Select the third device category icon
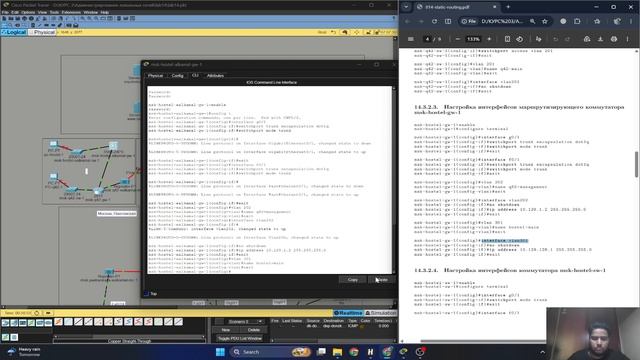Screen dimensions: 640x360 22,323
